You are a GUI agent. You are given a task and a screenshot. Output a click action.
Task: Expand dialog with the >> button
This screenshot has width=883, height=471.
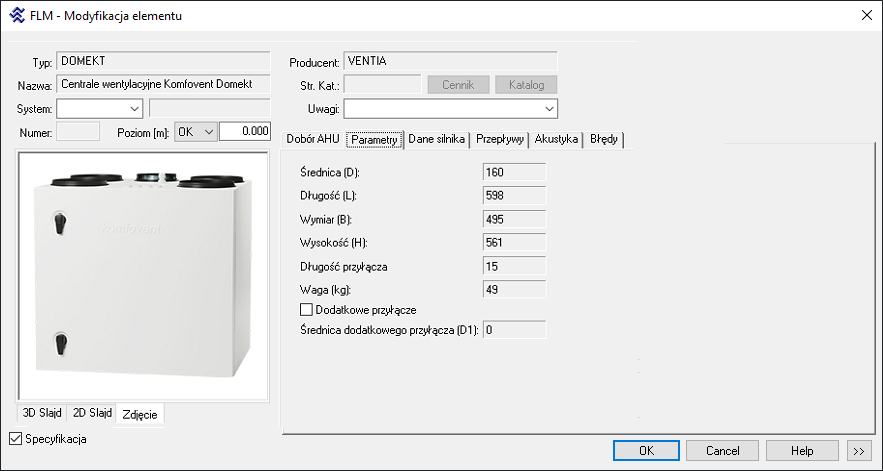(858, 451)
